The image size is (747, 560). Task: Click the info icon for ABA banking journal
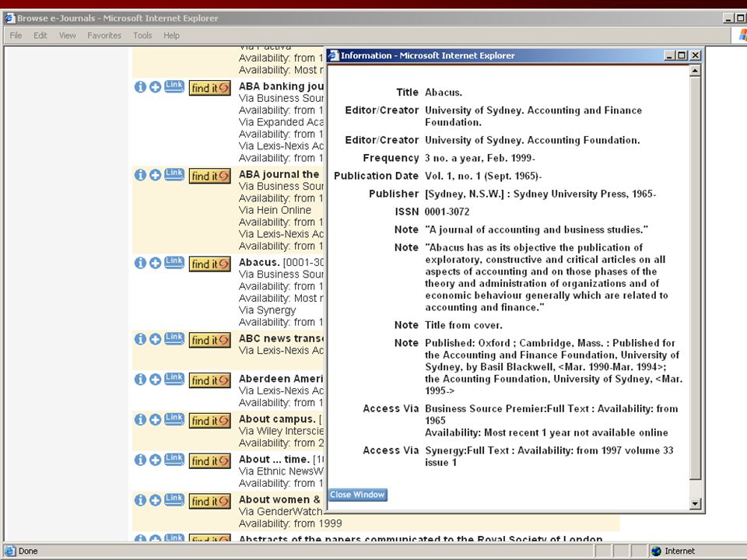(x=140, y=86)
